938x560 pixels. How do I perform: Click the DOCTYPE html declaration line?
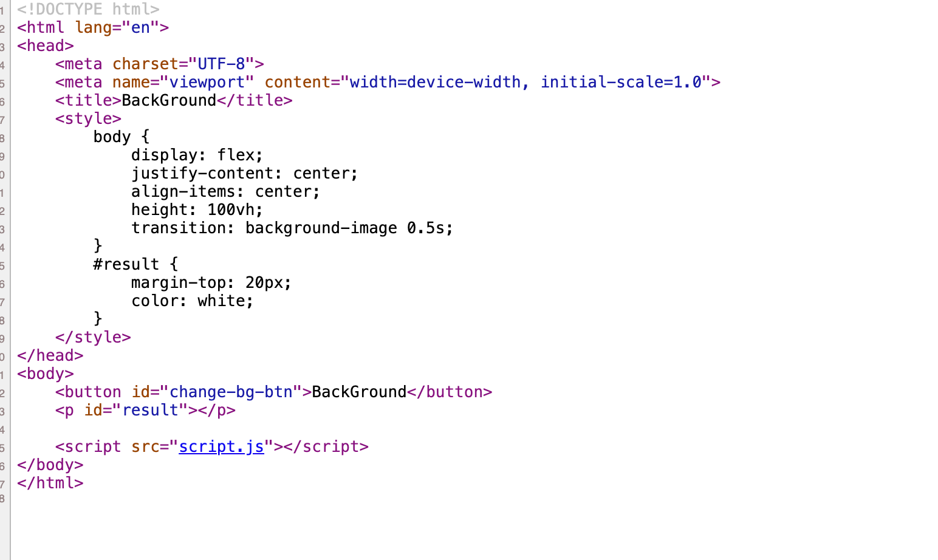[x=88, y=9]
